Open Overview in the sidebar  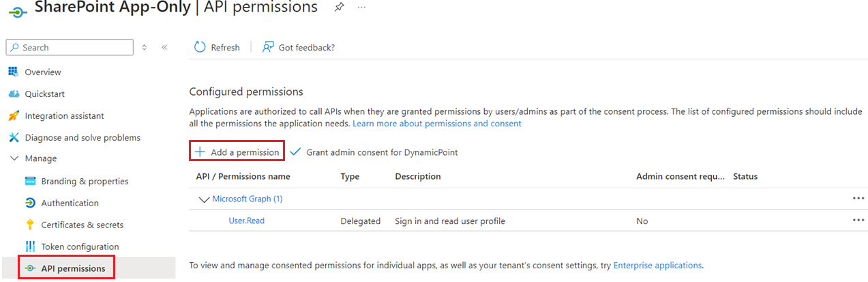point(42,72)
